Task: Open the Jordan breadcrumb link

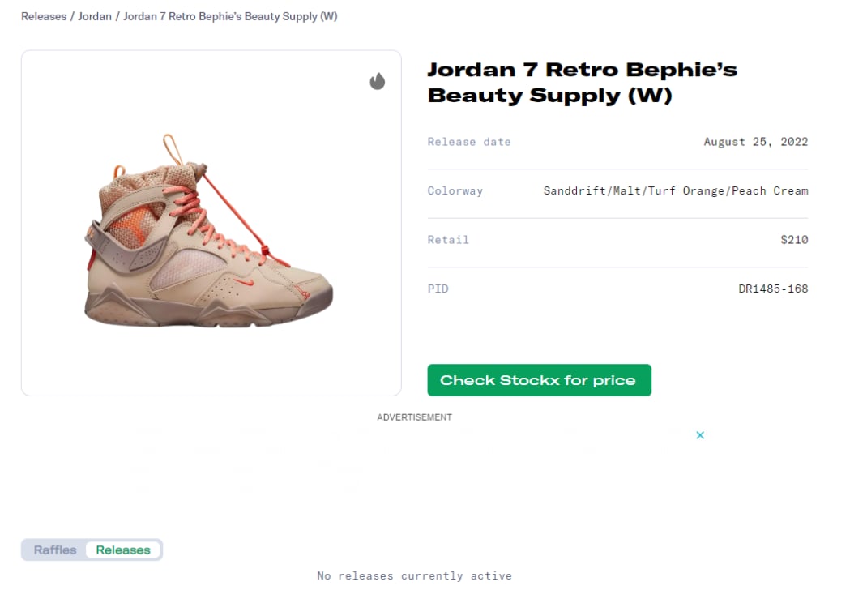Action: tap(95, 16)
